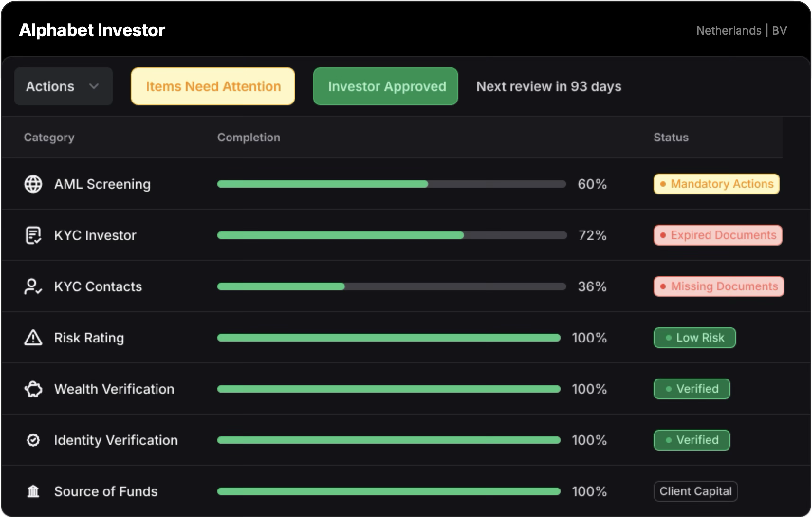
Task: Click the Client Capital status tag
Action: pyautogui.click(x=695, y=491)
